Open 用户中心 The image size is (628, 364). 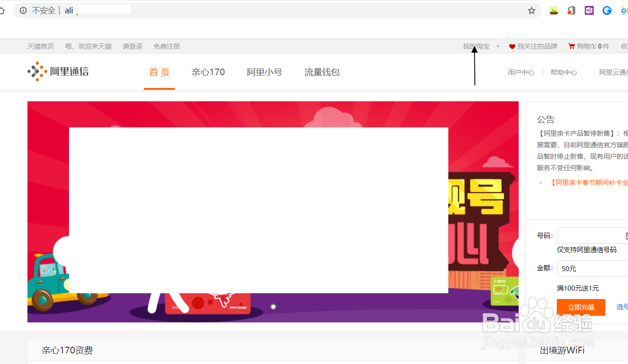[521, 73]
